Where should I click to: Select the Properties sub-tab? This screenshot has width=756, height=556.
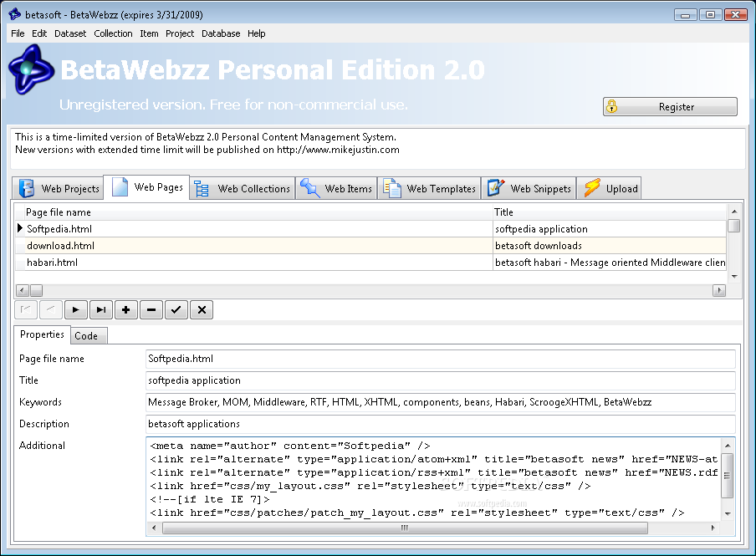click(42, 334)
